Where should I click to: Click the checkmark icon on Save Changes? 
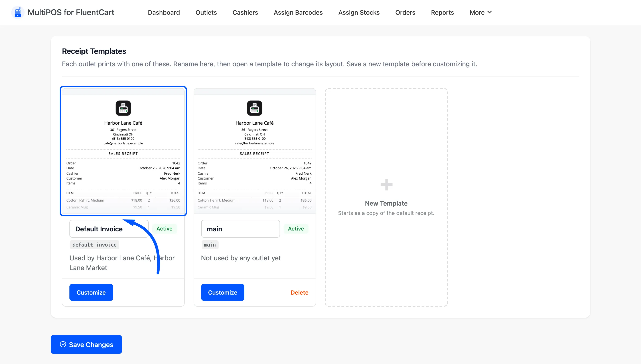click(x=63, y=344)
